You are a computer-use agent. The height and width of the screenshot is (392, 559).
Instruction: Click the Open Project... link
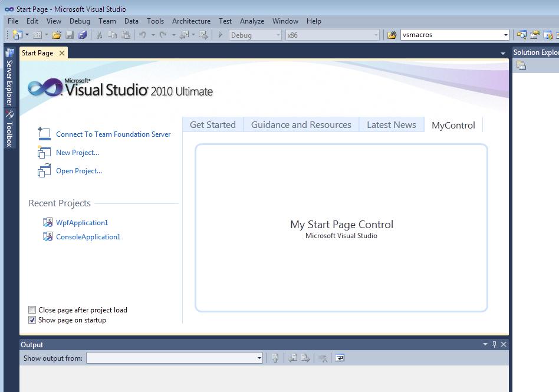(79, 171)
